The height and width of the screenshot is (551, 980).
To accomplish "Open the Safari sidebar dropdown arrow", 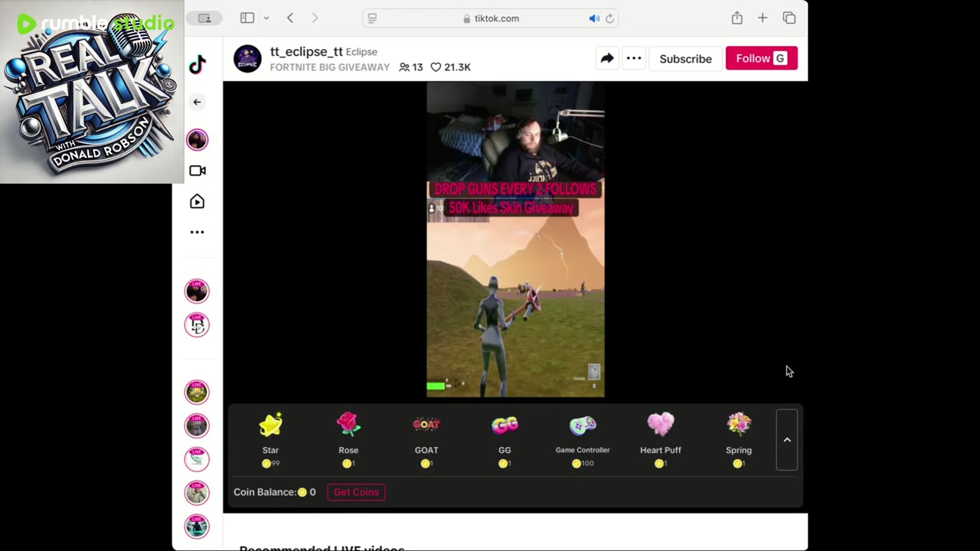I will (266, 18).
